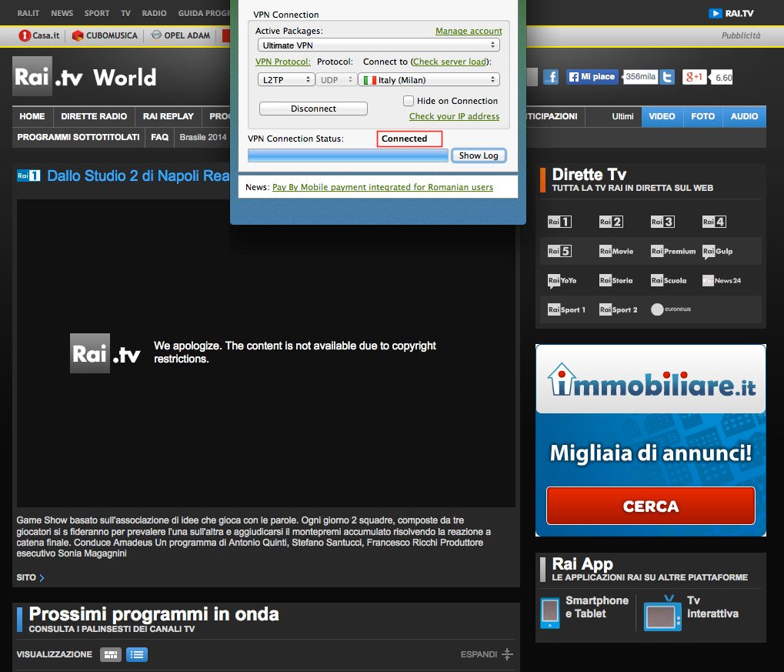Select the FOTO tab
The width and height of the screenshot is (784, 672).
[x=702, y=116]
